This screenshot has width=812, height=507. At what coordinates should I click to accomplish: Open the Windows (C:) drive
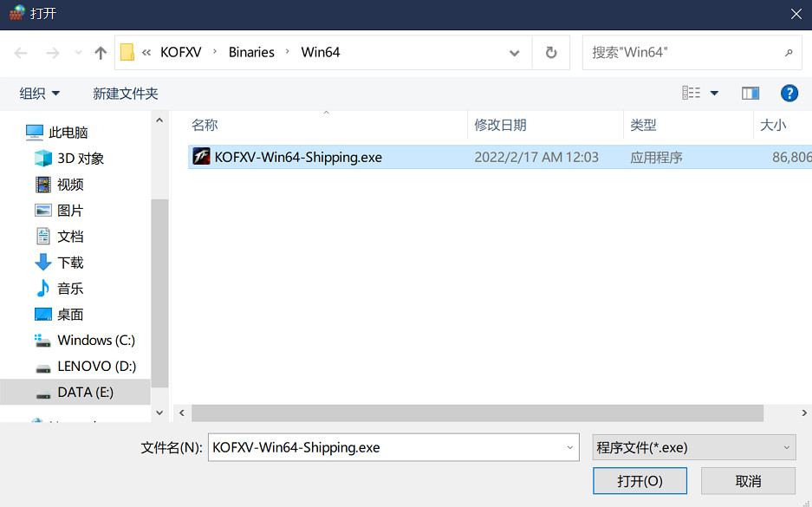[96, 341]
